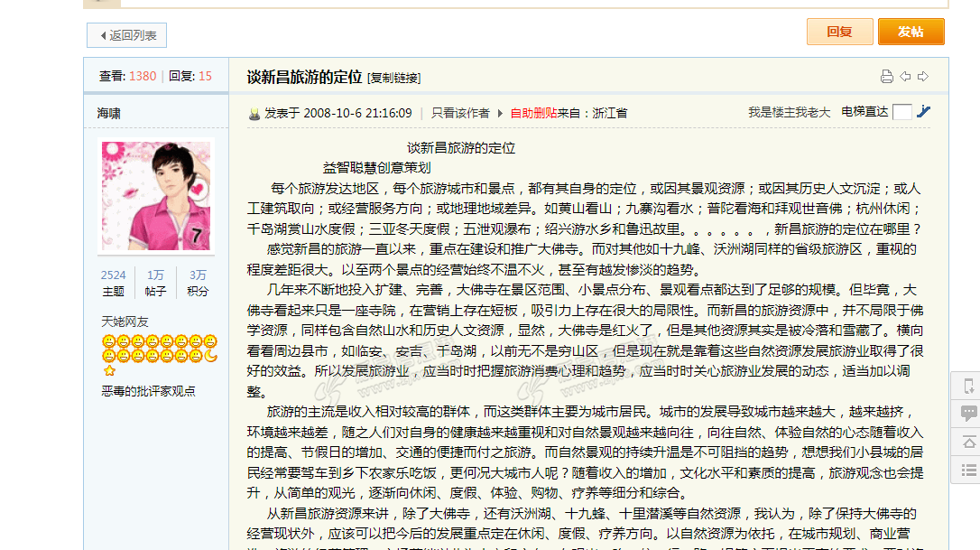Image resolution: width=980 pixels, height=550 pixels.
Task: Open the comment bubble icon in side toolbar
Action: click(x=968, y=414)
